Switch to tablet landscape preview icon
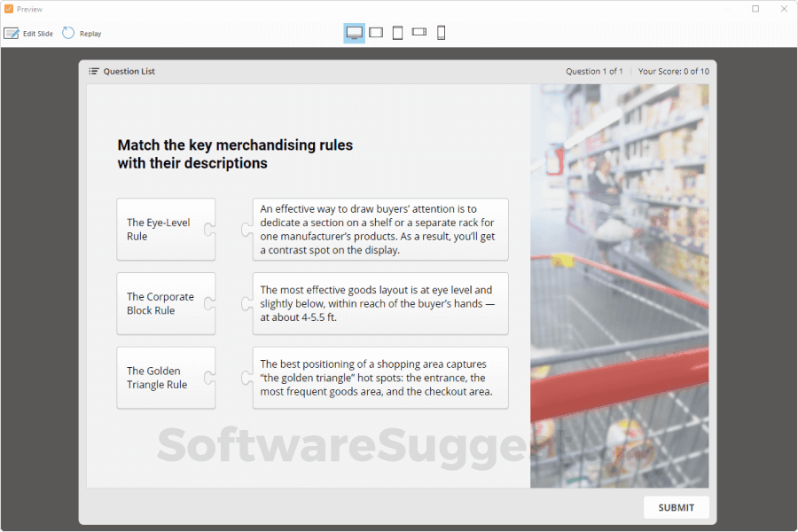The image size is (798, 532). click(376, 32)
